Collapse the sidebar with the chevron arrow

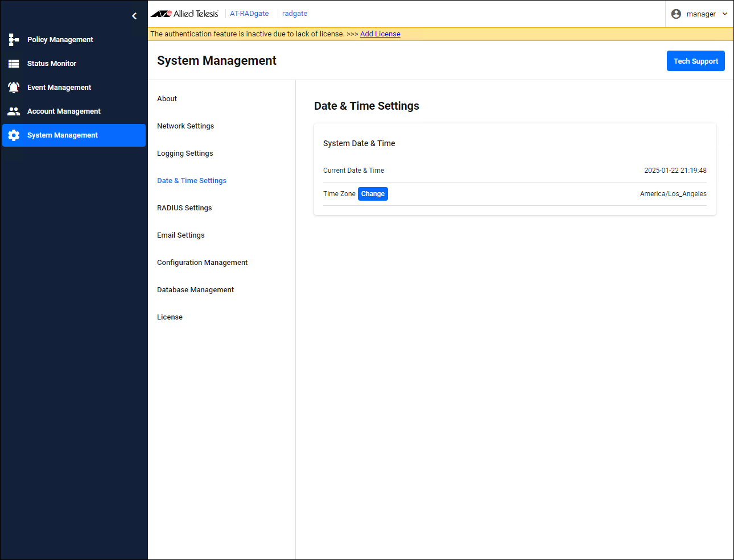(134, 16)
